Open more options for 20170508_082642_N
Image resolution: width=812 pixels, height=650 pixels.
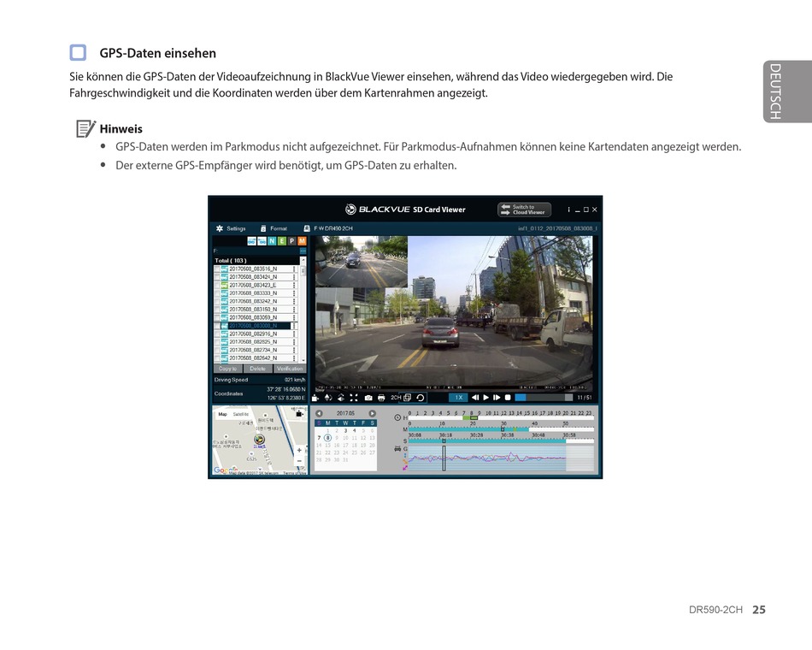click(x=294, y=358)
